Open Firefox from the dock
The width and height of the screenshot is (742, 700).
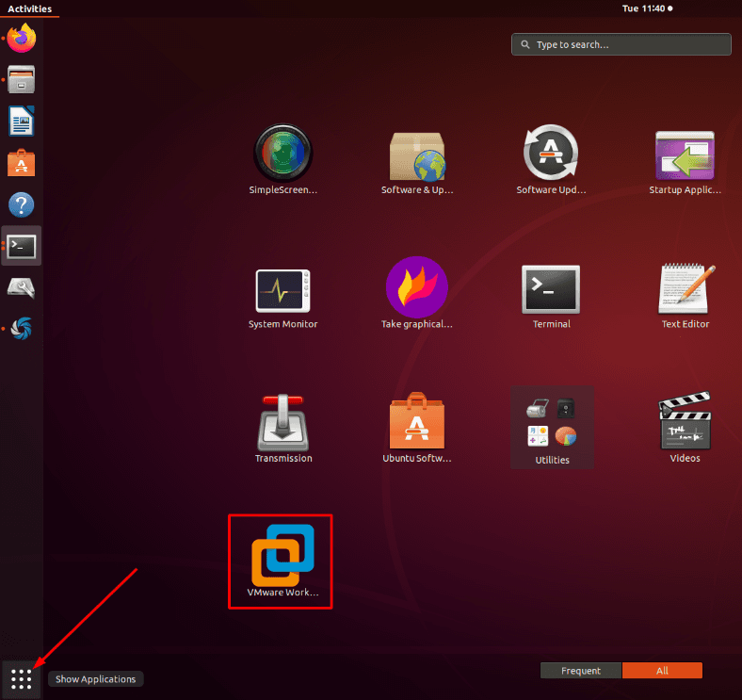click(22, 38)
